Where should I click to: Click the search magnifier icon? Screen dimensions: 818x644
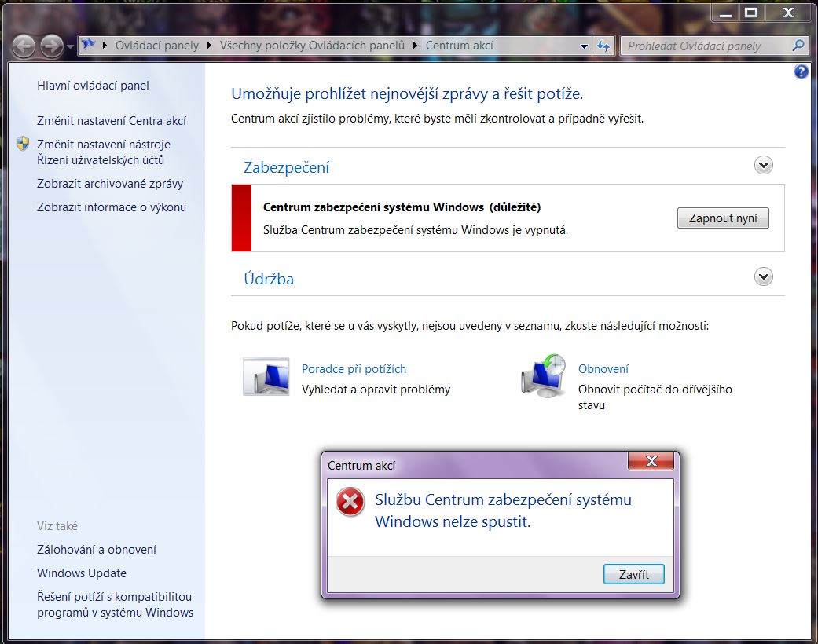(x=798, y=46)
